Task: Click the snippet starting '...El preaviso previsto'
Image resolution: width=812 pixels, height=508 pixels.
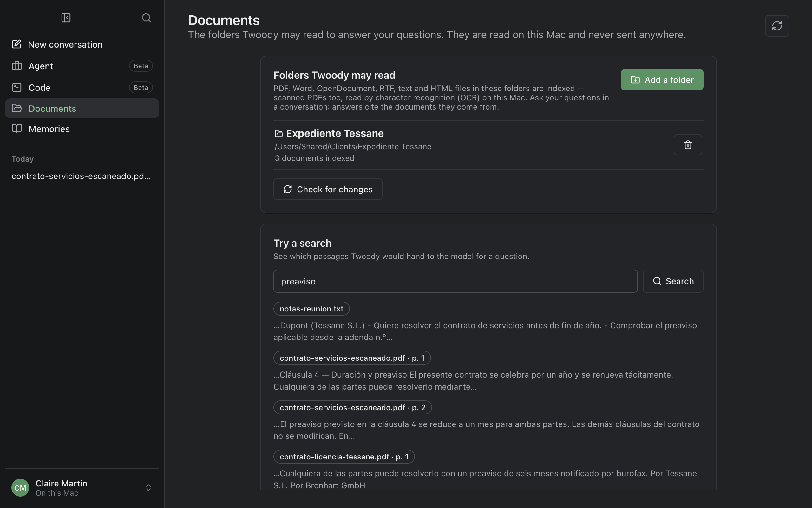Action: (486, 430)
